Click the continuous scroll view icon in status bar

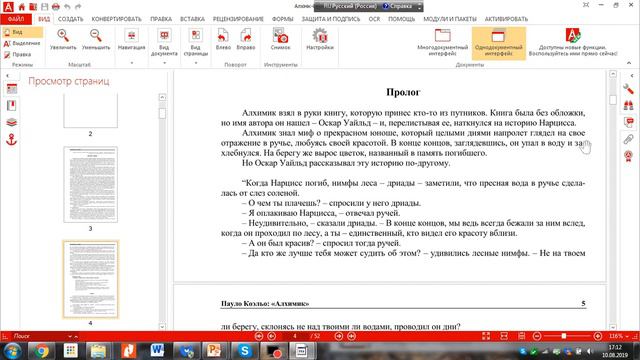coord(522,336)
